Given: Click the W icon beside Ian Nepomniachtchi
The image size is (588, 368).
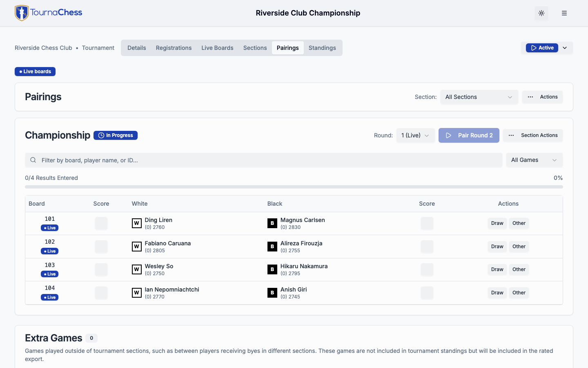Looking at the screenshot, I should tap(137, 293).
